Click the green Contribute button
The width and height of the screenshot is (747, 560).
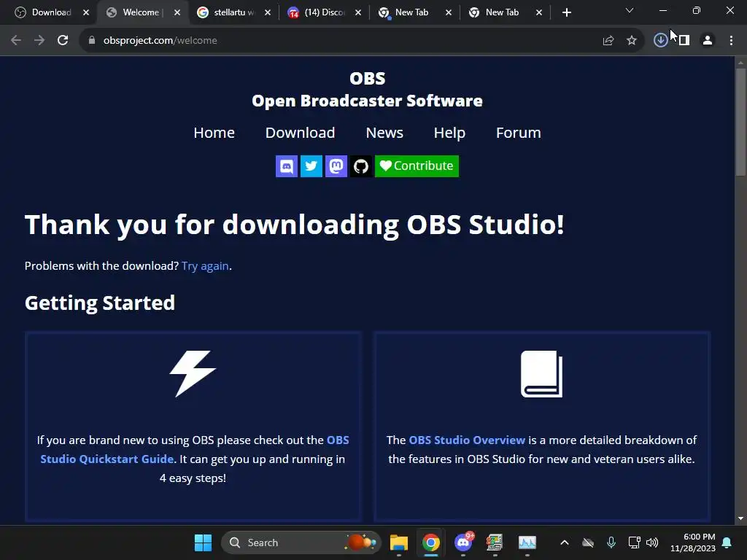pyautogui.click(x=417, y=166)
